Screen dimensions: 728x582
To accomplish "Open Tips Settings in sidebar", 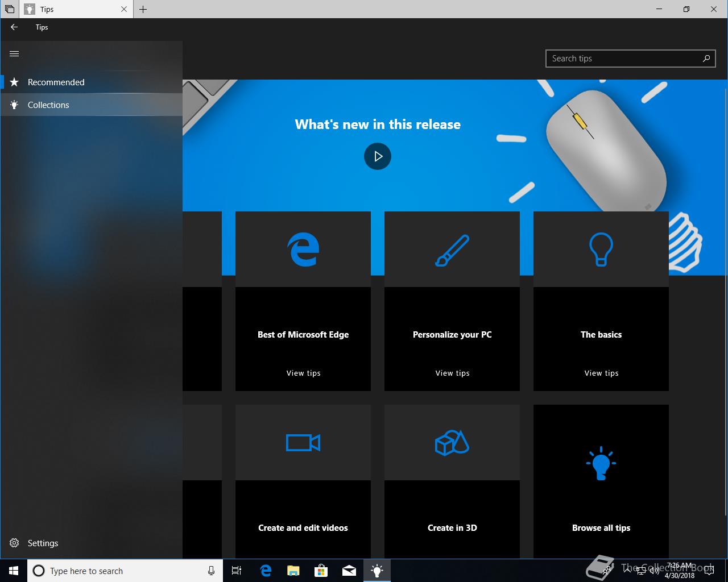I will [91, 543].
